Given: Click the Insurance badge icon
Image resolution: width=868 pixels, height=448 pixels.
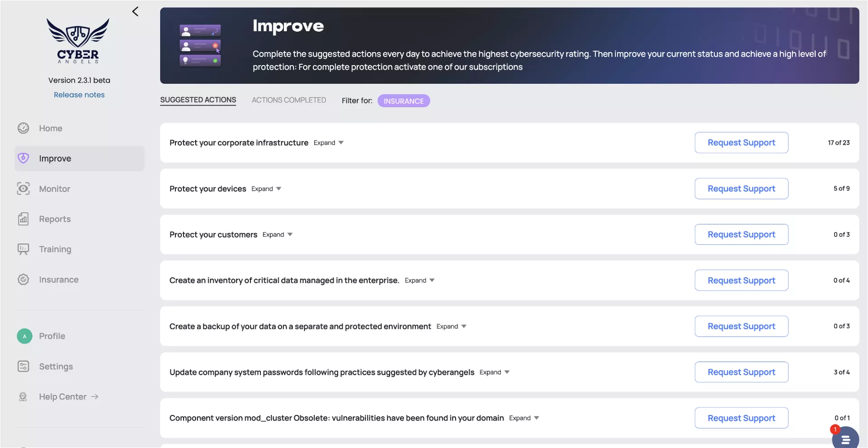Looking at the screenshot, I should [x=24, y=280].
